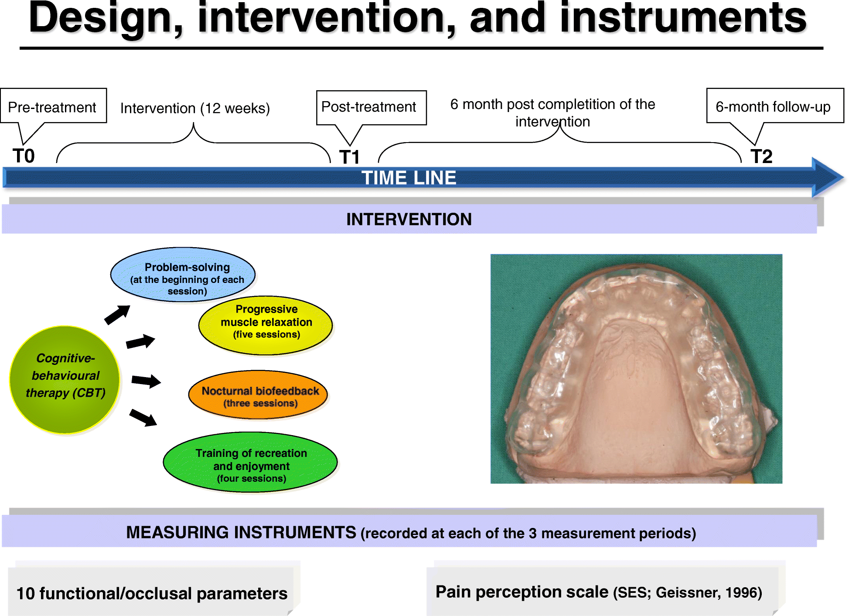
Task: Click '6 month post completition of the intervention' text
Action: [x=552, y=112]
